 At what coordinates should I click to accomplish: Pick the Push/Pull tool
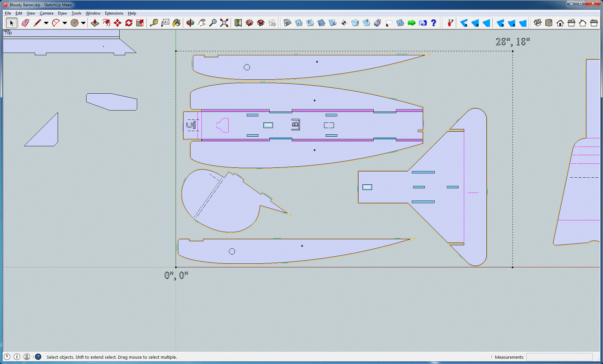[95, 23]
